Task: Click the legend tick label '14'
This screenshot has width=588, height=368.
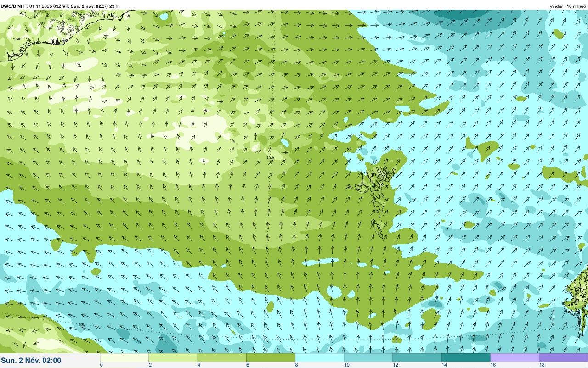Action: pos(444,365)
